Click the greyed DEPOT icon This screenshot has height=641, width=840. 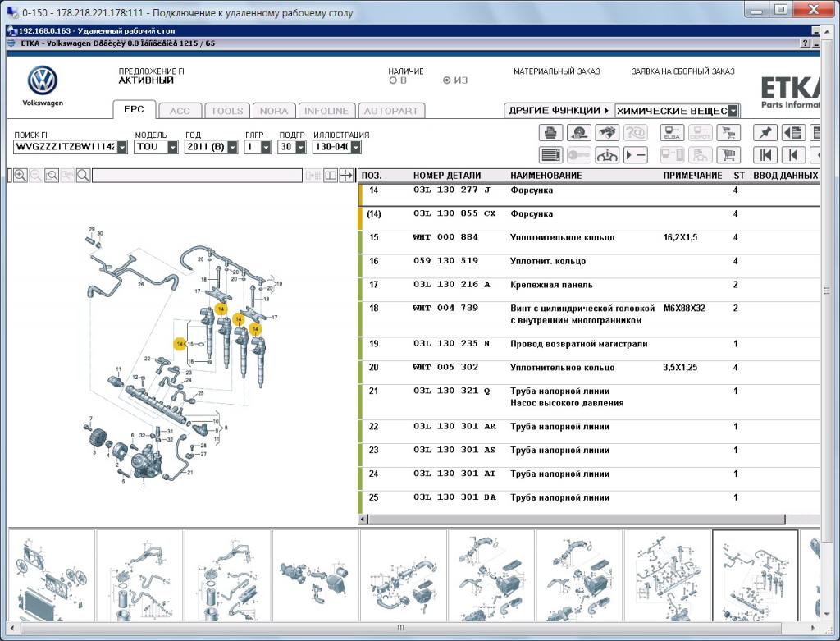(700, 132)
